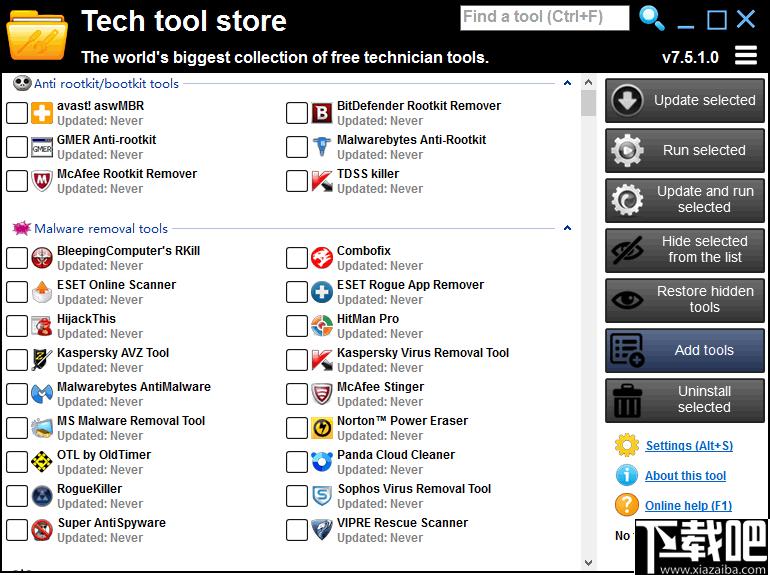
Task: Click the McAfee Rootkit Remover shield icon
Action: (x=42, y=181)
